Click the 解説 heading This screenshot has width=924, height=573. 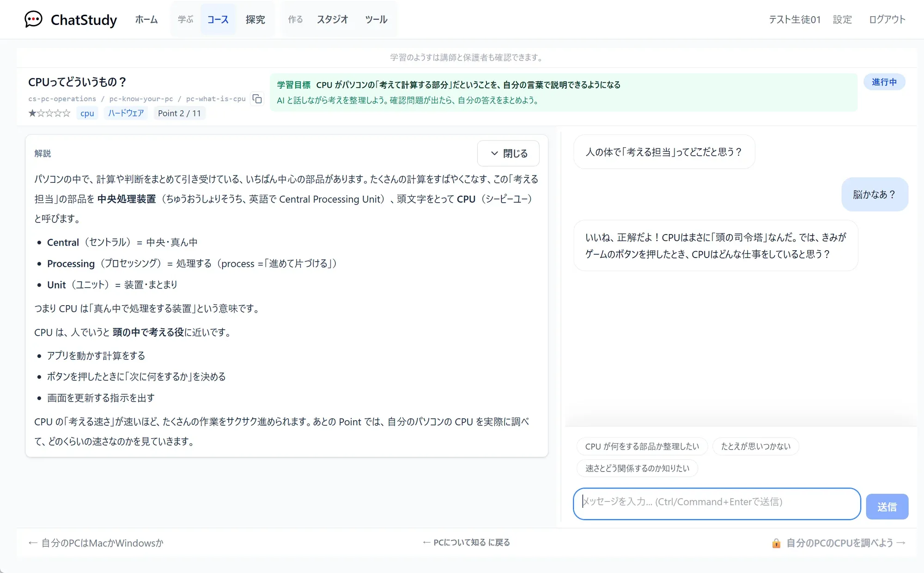coord(43,153)
